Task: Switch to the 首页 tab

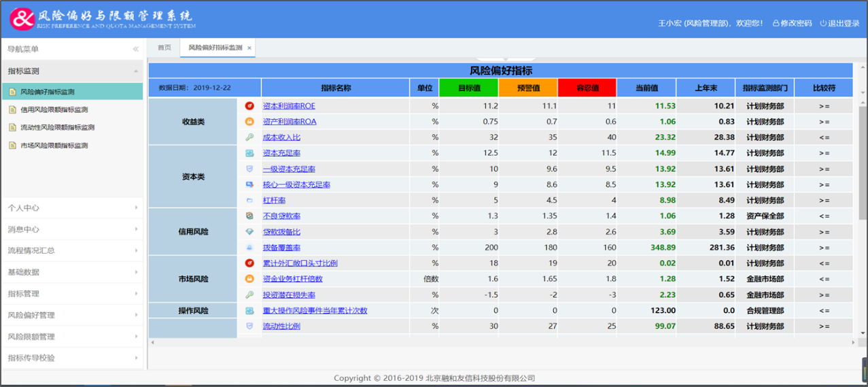Action: coord(164,48)
